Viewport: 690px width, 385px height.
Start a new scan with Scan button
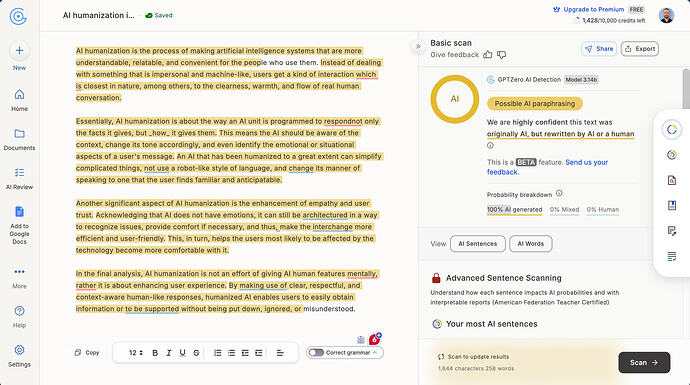pos(644,363)
